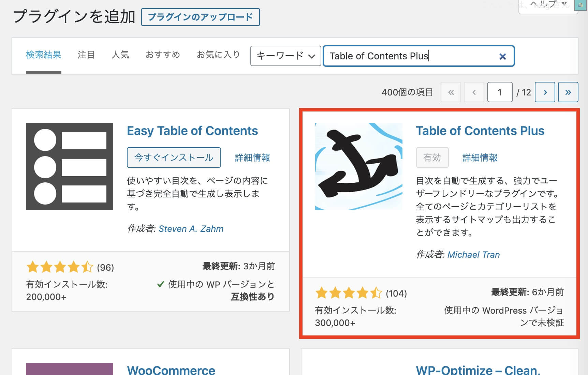The width and height of the screenshot is (588, 375).
Task: Open the キーワード search type dropdown
Action: [285, 56]
